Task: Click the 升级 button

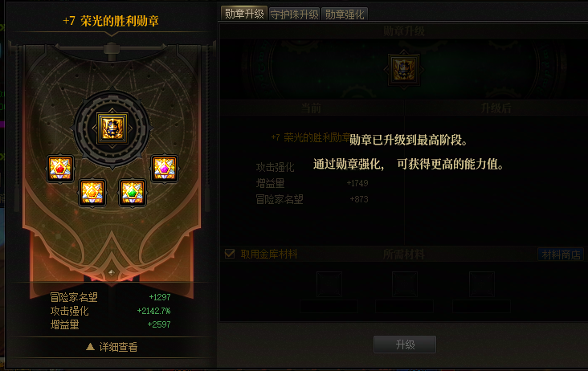Action: (405, 344)
